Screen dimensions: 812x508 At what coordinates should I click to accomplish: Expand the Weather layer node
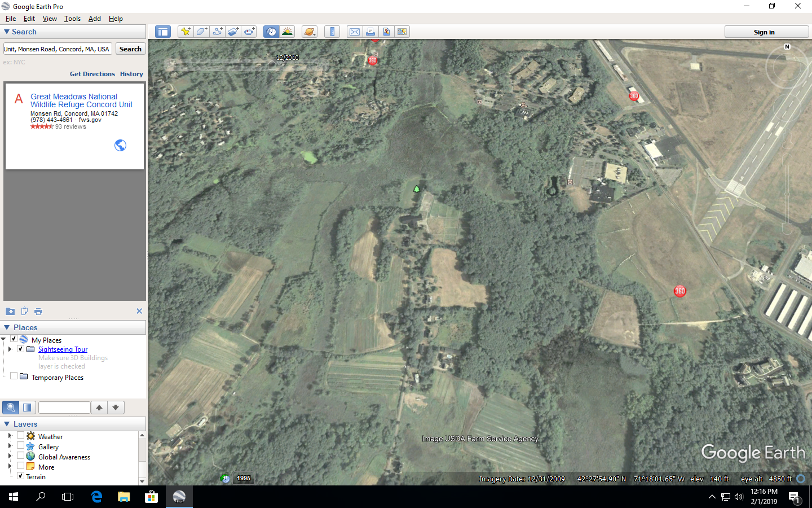[10, 436]
